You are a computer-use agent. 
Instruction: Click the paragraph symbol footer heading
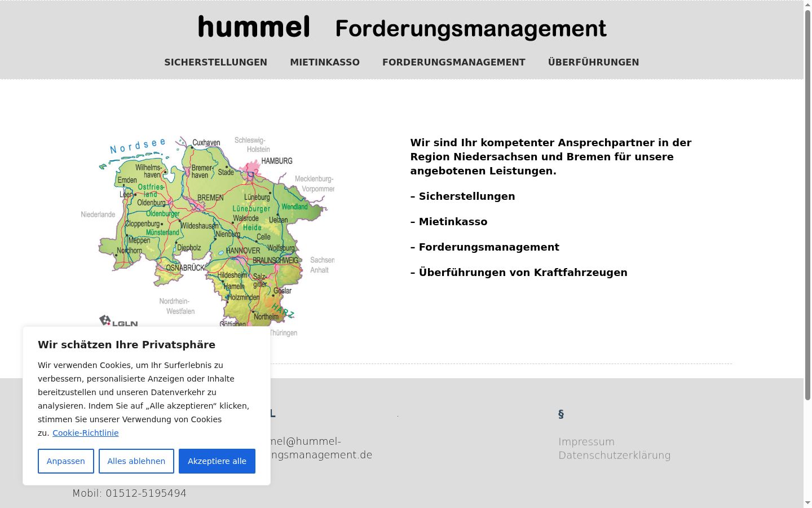[561, 414]
